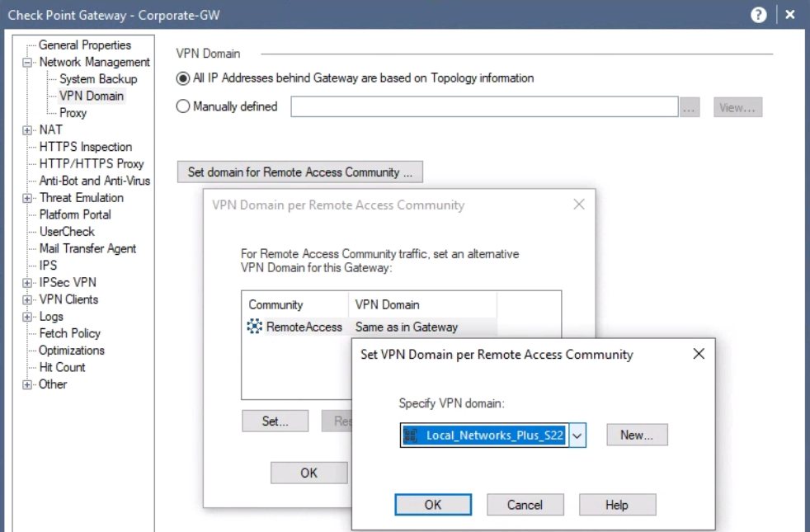The height and width of the screenshot is (532, 810).
Task: Click the 'Same as in Gateway' VPN domain cell
Action: point(407,327)
